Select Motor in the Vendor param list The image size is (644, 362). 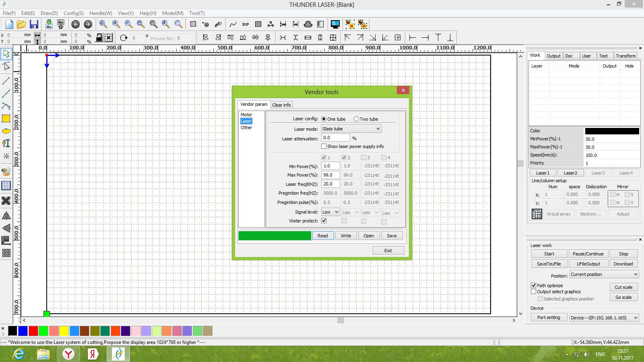(x=246, y=115)
